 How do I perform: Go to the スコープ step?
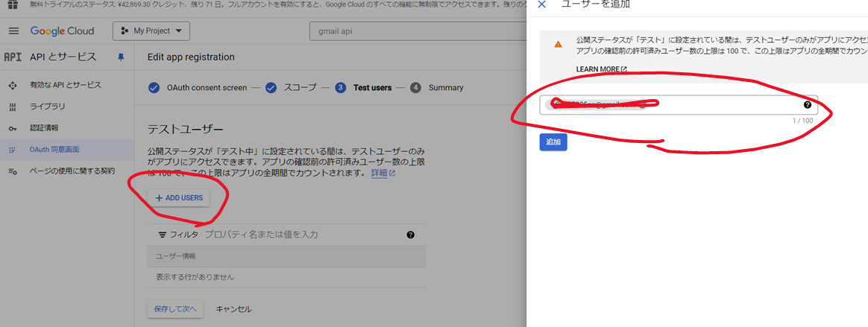click(300, 87)
